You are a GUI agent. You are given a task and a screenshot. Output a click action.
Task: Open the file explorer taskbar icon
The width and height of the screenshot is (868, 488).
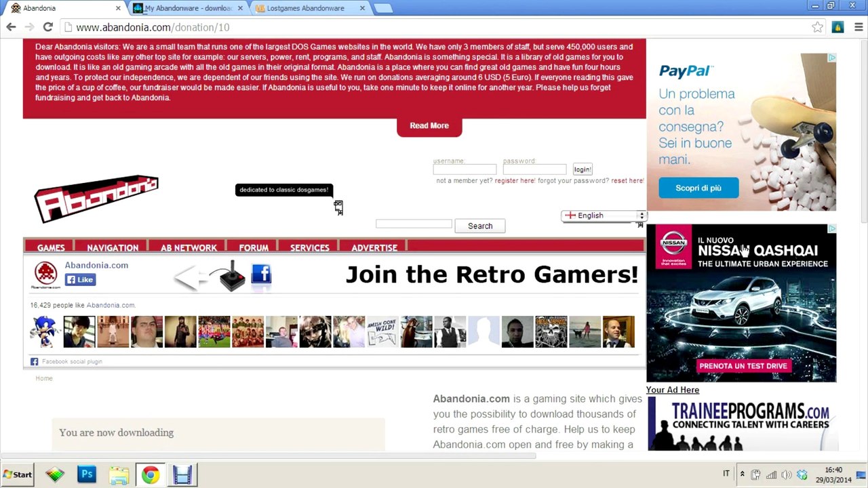pos(119,474)
